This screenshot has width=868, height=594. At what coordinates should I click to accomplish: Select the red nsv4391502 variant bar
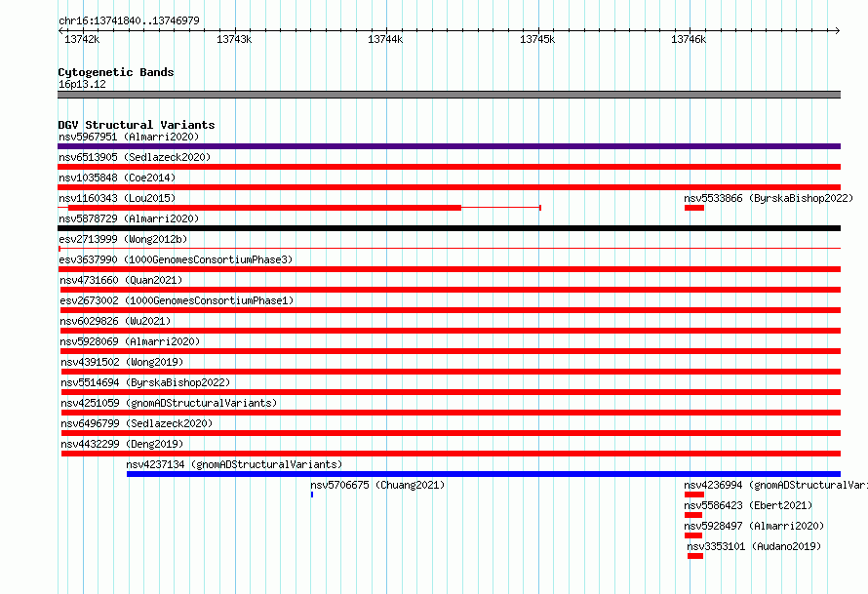[x=452, y=372]
